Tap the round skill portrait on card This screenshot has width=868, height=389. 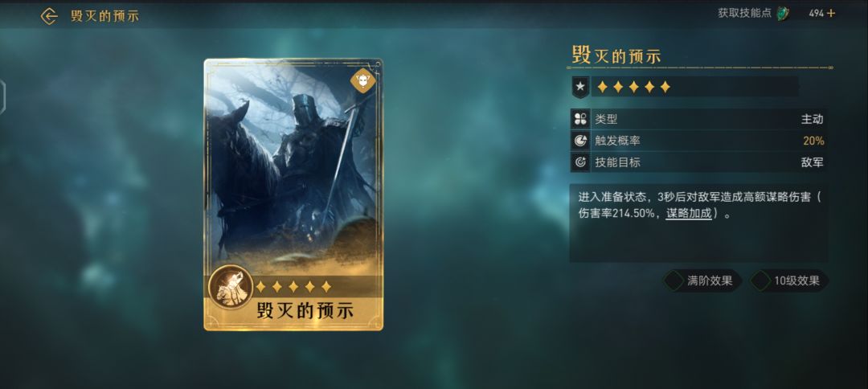click(231, 287)
